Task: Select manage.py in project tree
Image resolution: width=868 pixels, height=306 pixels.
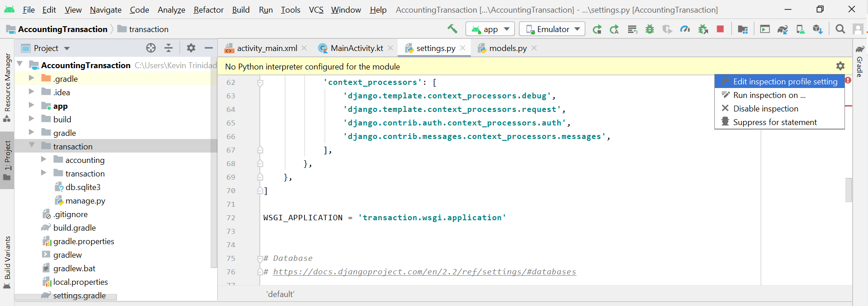Action: point(85,201)
